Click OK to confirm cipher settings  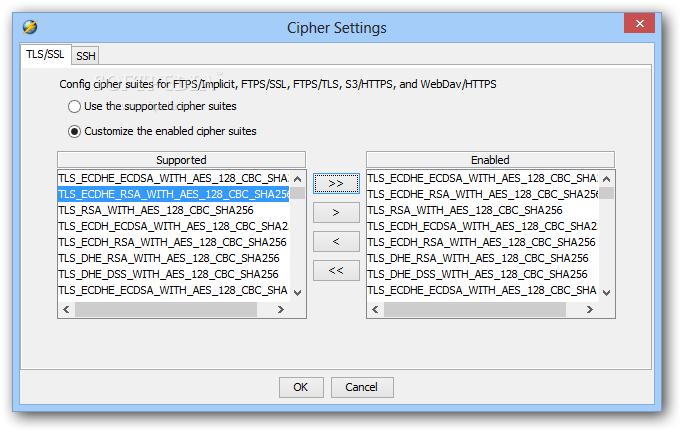point(301,387)
